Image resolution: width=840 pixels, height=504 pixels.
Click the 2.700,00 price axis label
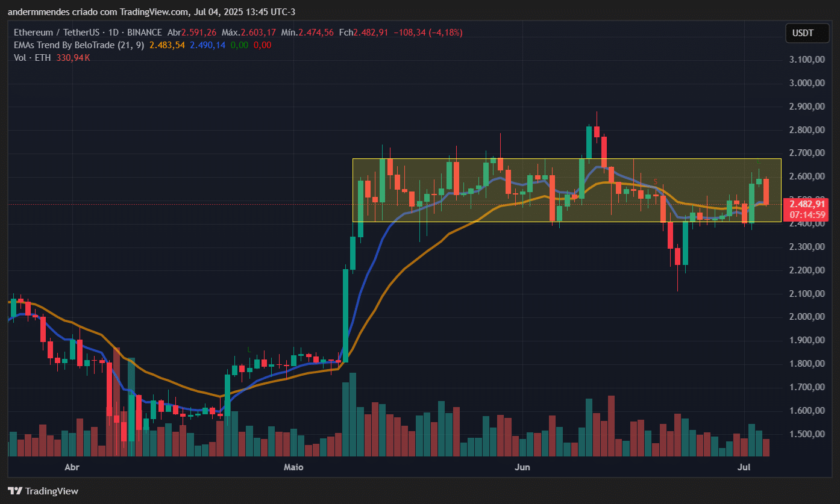(x=806, y=154)
